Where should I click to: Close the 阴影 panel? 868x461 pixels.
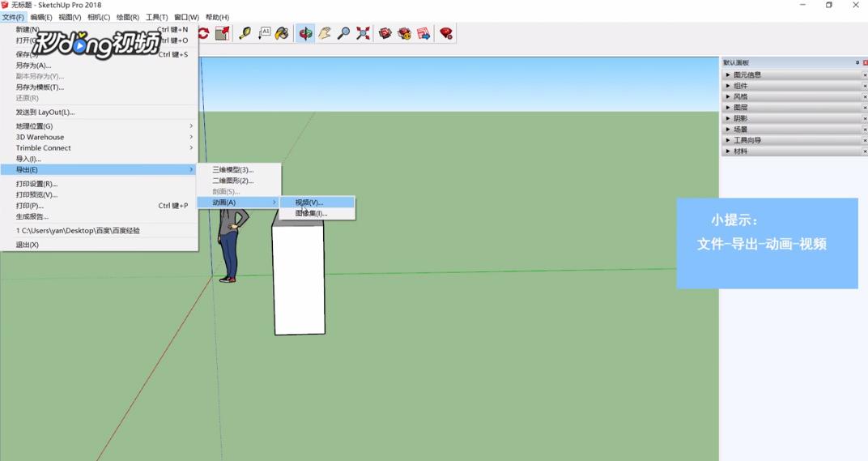tap(865, 118)
